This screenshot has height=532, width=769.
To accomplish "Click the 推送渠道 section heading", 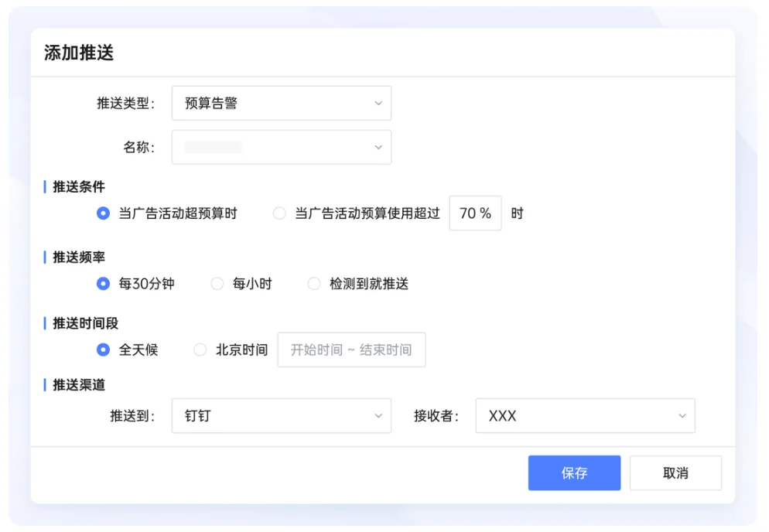I will coord(79,385).
